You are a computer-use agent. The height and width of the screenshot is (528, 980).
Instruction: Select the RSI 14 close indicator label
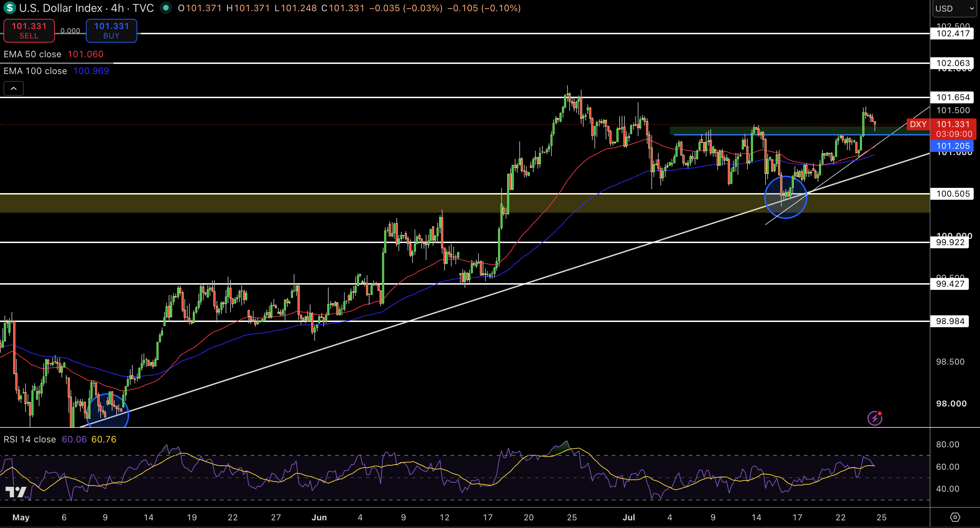tap(30, 439)
